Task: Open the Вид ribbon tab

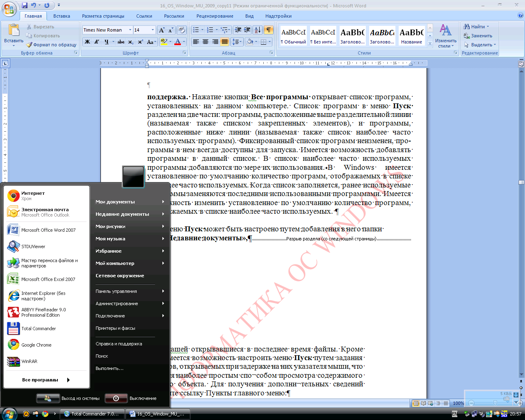Action: [x=249, y=16]
